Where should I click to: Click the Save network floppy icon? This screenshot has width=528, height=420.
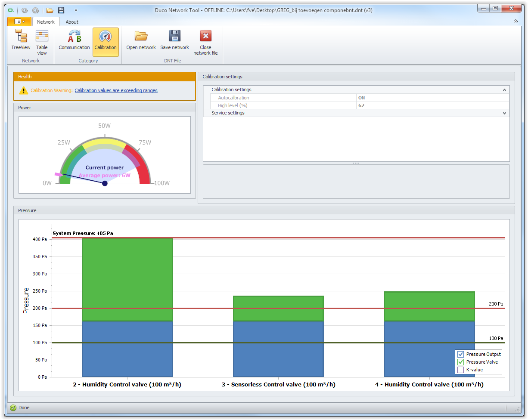point(175,35)
